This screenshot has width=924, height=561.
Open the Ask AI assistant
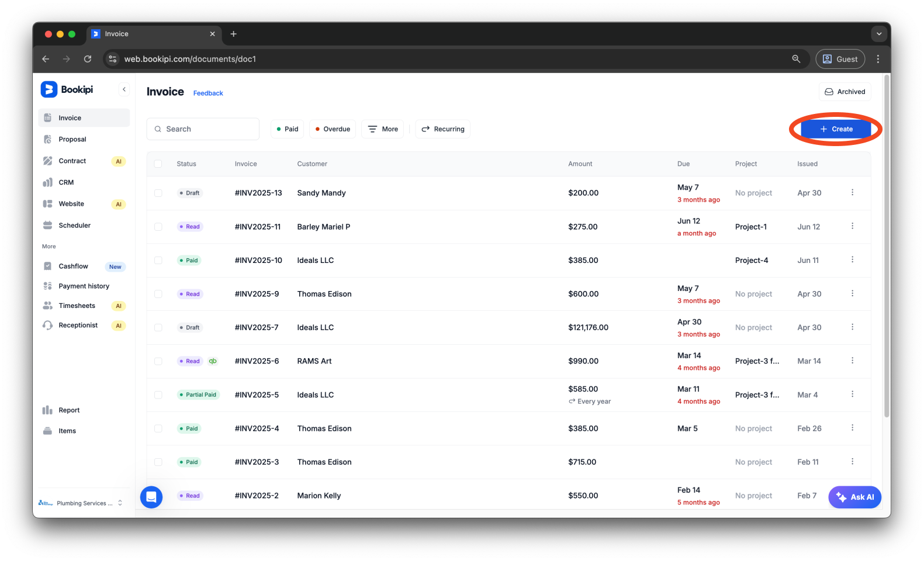click(x=854, y=497)
